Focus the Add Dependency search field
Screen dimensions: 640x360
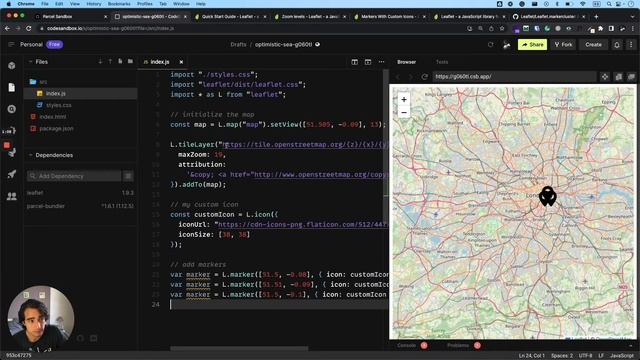tap(74, 176)
